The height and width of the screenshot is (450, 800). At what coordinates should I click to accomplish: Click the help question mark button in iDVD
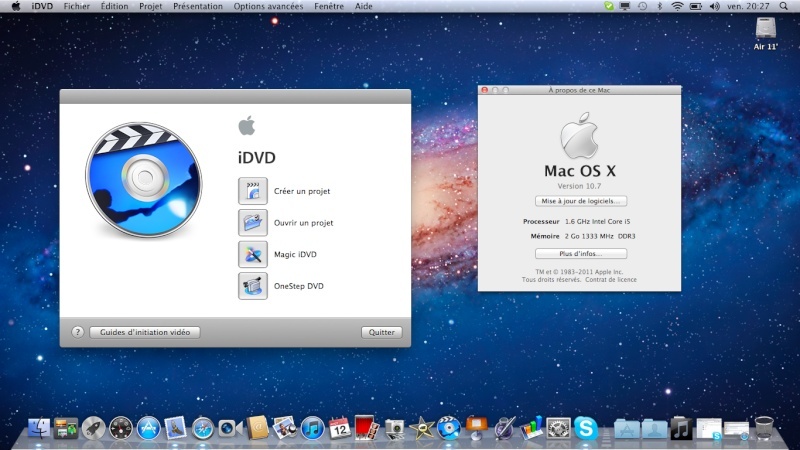coord(77,332)
